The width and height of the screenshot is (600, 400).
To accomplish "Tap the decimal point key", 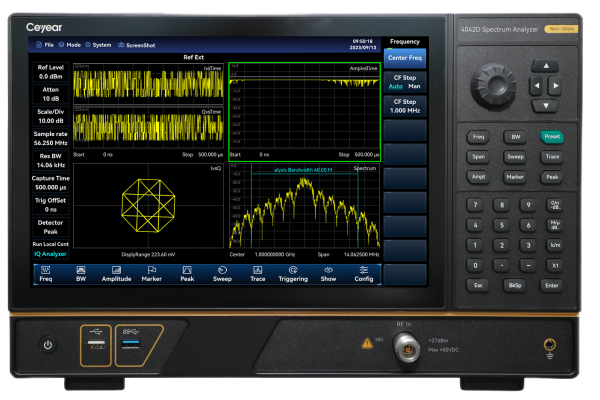I will [x=502, y=266].
